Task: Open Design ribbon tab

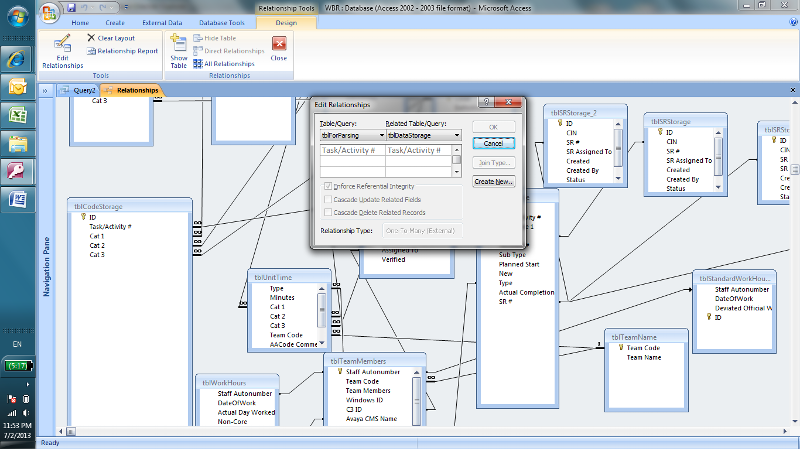Action: [x=286, y=23]
